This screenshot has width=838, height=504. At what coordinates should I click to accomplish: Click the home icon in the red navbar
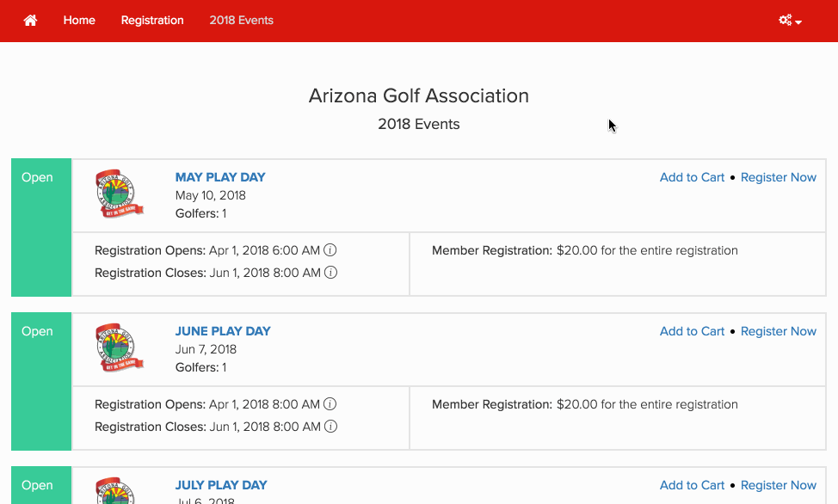(x=30, y=21)
